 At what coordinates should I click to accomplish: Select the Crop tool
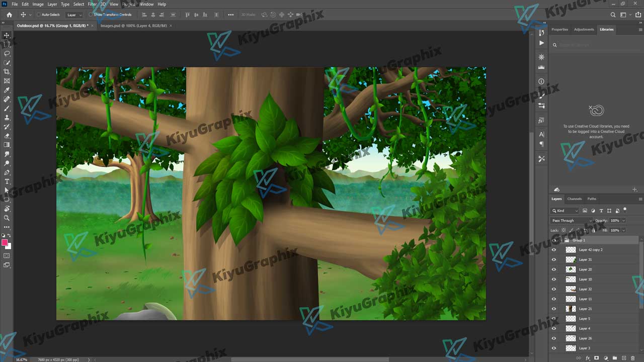pos(7,72)
